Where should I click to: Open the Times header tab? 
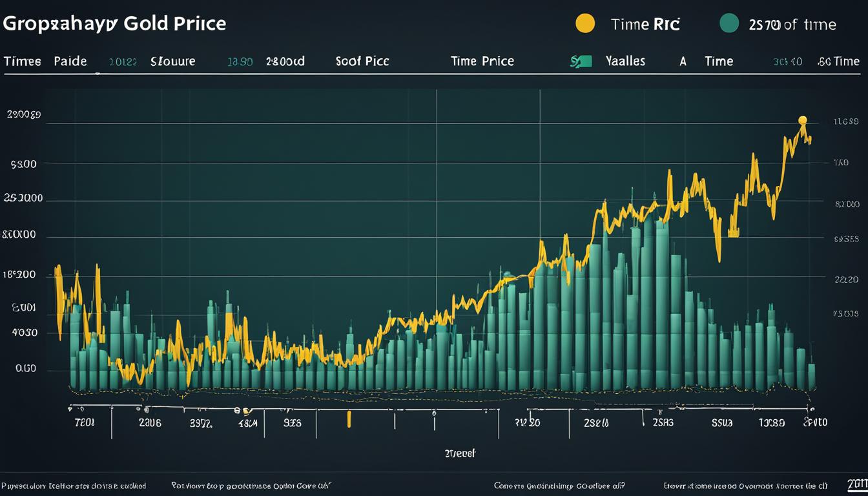(x=23, y=61)
